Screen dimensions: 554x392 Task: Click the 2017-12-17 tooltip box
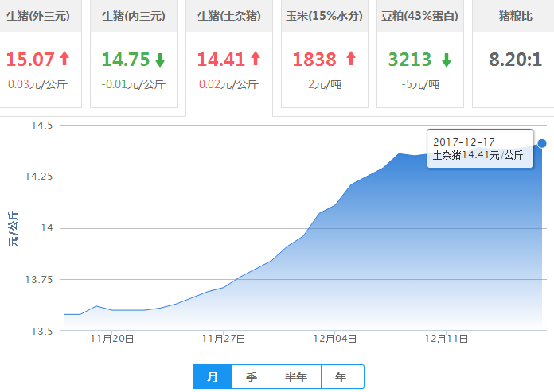pyautogui.click(x=478, y=149)
